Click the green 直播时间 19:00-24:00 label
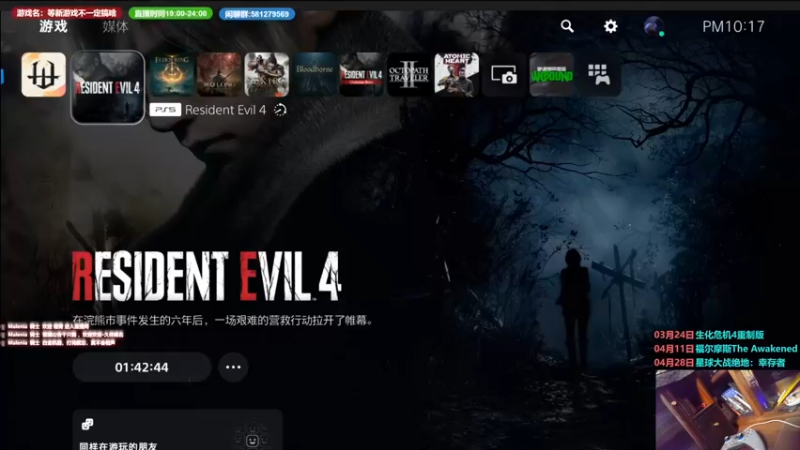This screenshot has width=800, height=450. point(171,13)
